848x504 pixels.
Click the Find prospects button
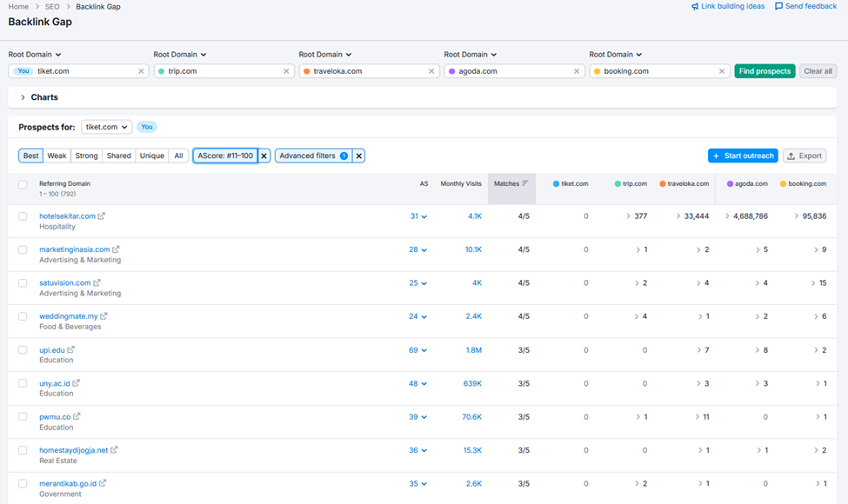point(765,71)
